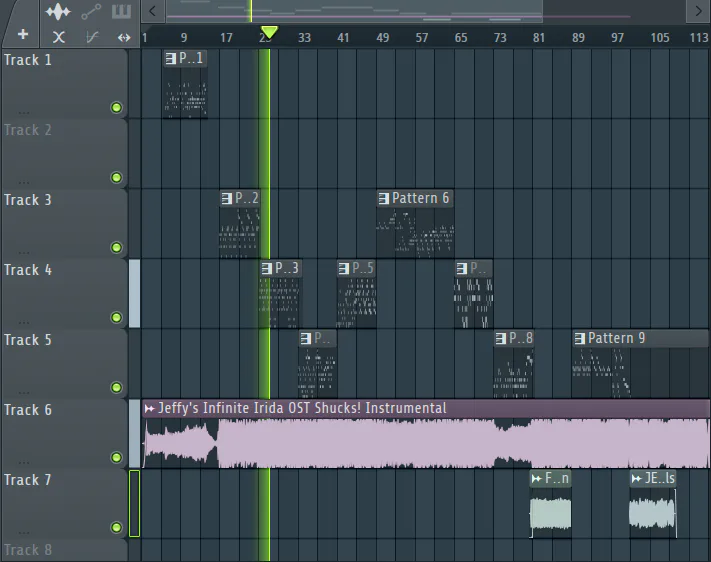711x562 pixels.
Task: Open Track 1 options via its dots
Action: tap(24, 112)
